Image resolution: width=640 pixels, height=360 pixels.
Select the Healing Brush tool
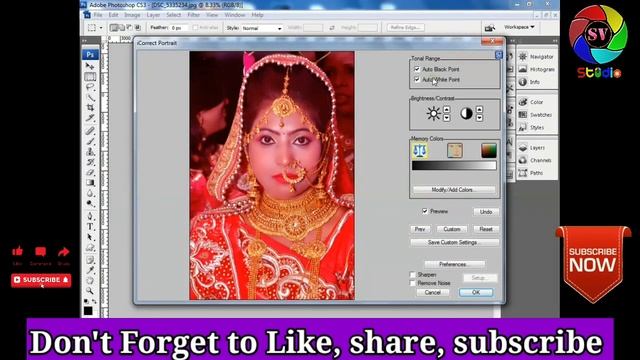pos(90,131)
